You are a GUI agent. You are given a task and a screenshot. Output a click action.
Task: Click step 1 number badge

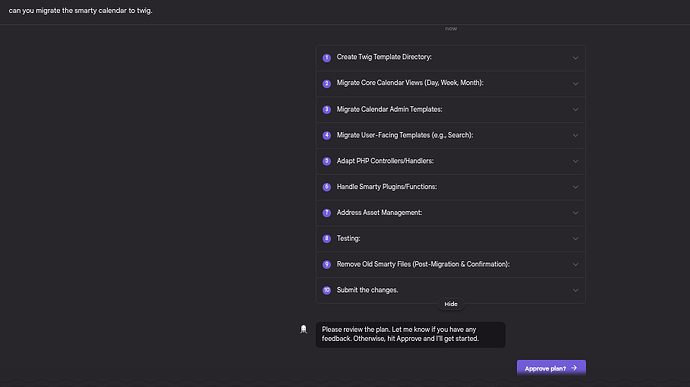click(327, 58)
